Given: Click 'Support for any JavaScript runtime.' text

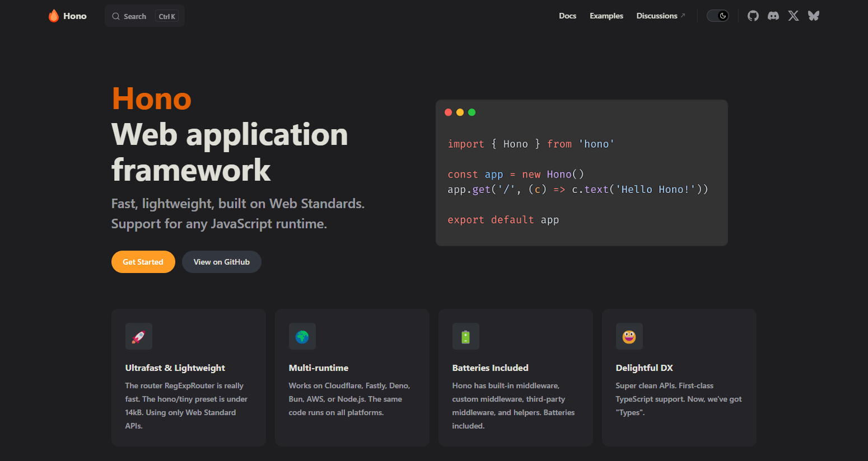Looking at the screenshot, I should tap(219, 224).
